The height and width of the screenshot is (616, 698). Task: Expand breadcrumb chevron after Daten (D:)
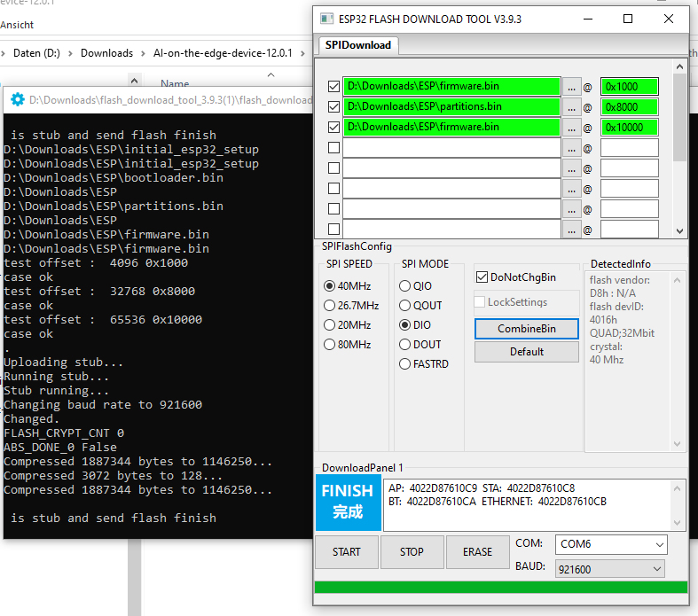pos(70,54)
